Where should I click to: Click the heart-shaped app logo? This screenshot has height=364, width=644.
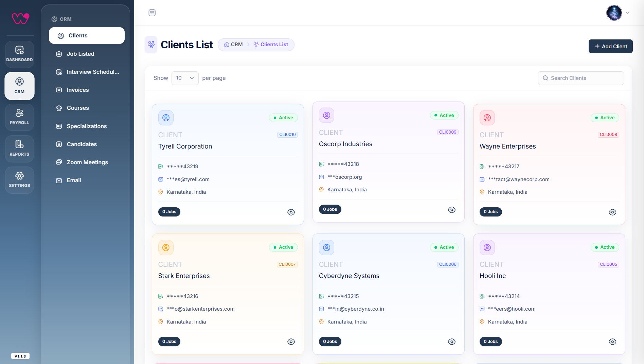pyautogui.click(x=20, y=18)
